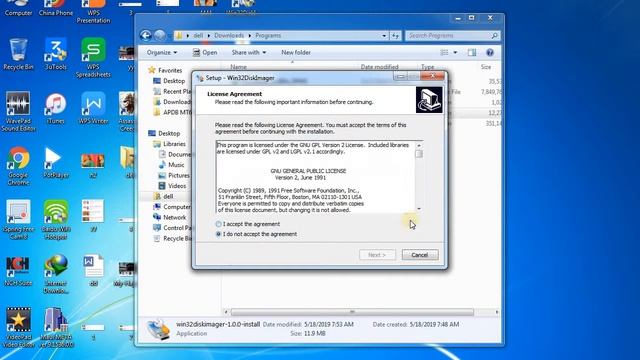This screenshot has height=360, width=640.
Task: Click Open in Explorer toolbar
Action: pos(205,52)
